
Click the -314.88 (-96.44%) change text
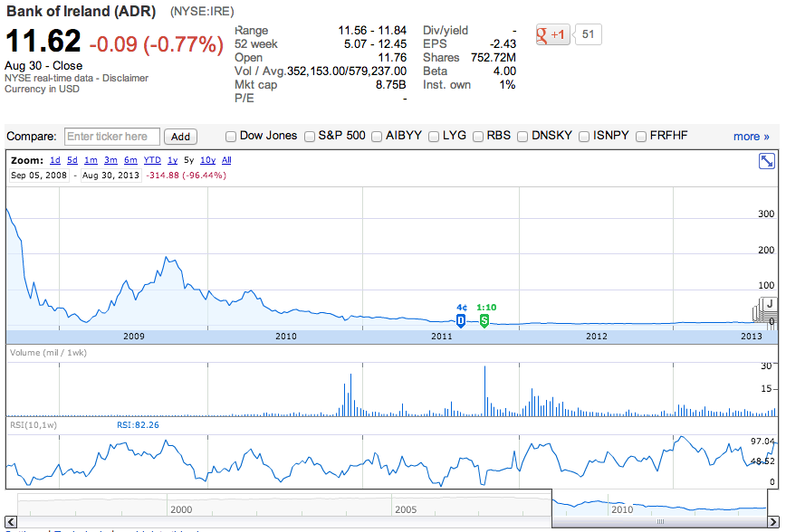click(x=186, y=176)
